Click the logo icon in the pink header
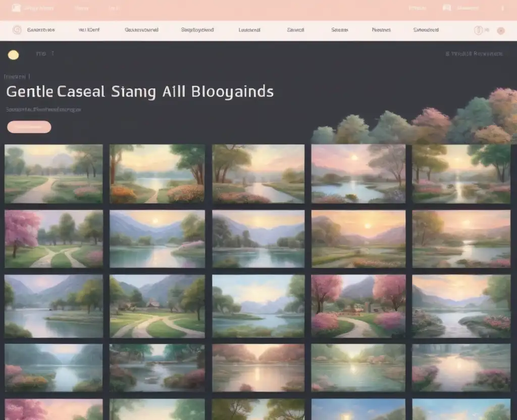This screenshot has height=420, width=517. (16, 8)
